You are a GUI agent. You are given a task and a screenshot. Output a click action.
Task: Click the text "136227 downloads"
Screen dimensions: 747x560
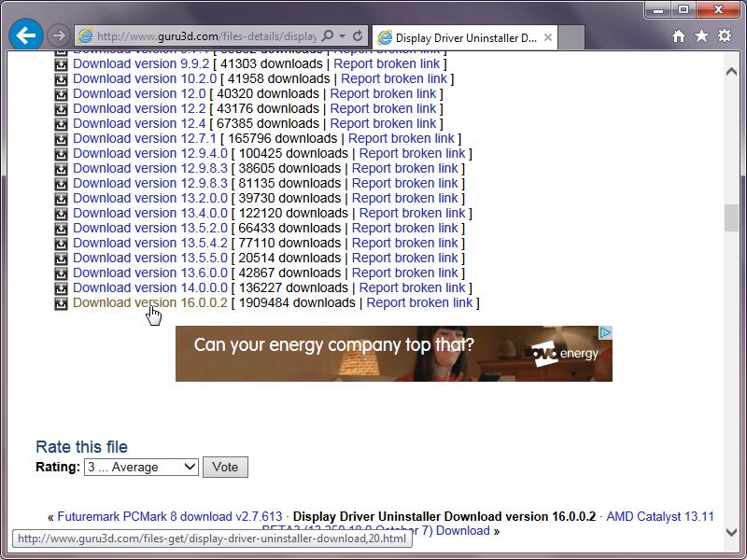tap(293, 287)
